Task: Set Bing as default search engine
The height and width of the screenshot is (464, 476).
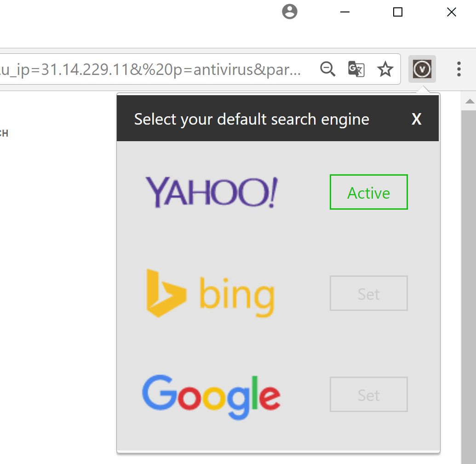Action: point(368,293)
